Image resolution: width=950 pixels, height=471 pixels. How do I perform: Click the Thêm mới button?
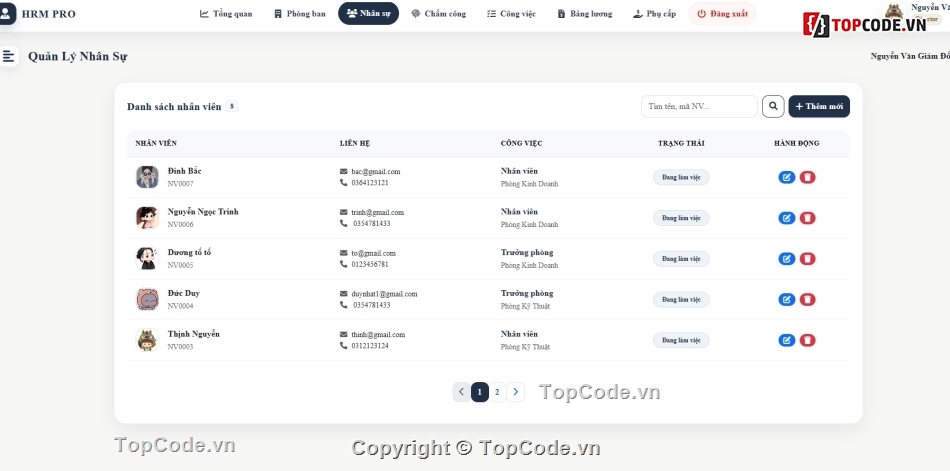(819, 106)
